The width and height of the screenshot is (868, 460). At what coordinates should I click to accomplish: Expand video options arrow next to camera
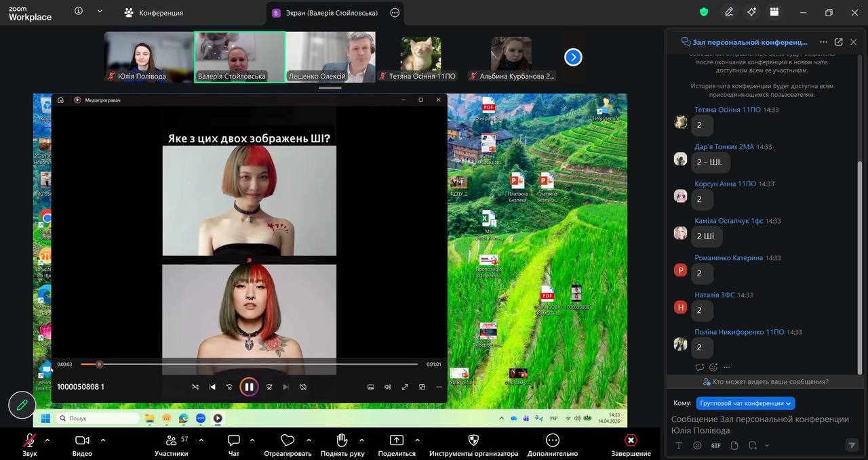[102, 440]
